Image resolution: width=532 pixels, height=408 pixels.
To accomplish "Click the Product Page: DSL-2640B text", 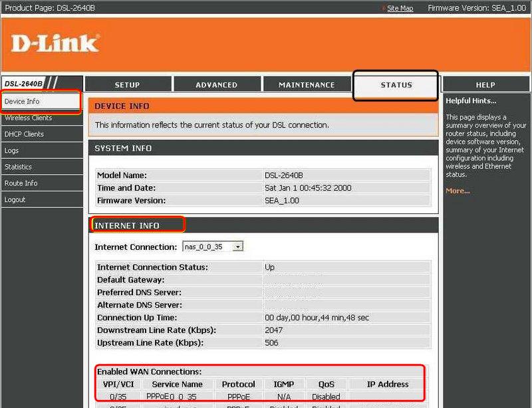I will (50, 8).
